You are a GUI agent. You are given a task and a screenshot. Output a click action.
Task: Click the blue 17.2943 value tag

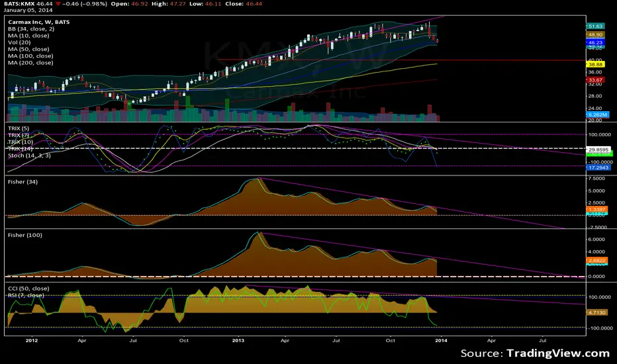[x=598, y=167]
